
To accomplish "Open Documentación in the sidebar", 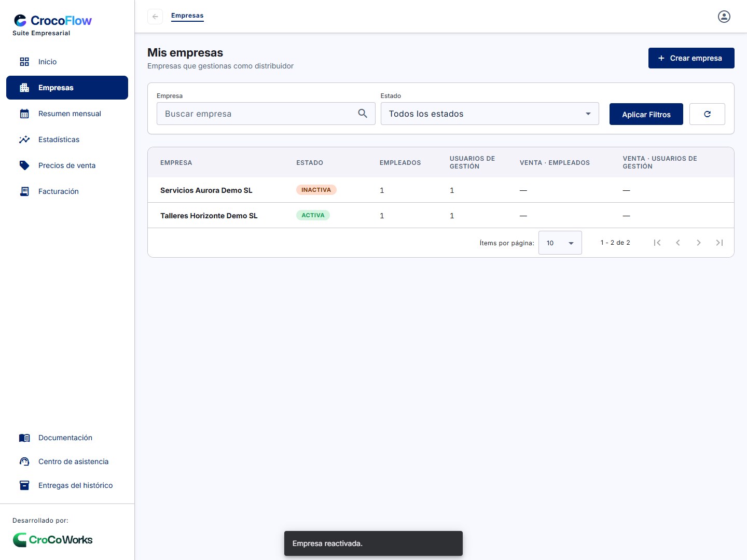I will (x=67, y=438).
